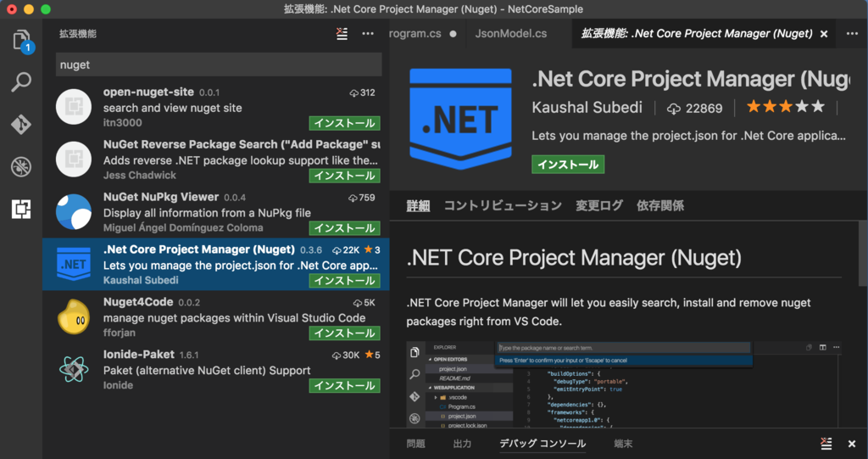This screenshot has width=868, height=459.
Task: Select NuGet Reverse Package Search title text
Action: tap(242, 144)
